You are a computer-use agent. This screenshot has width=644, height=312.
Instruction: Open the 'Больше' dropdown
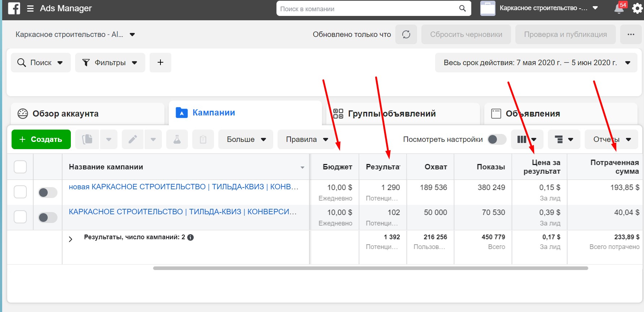246,139
